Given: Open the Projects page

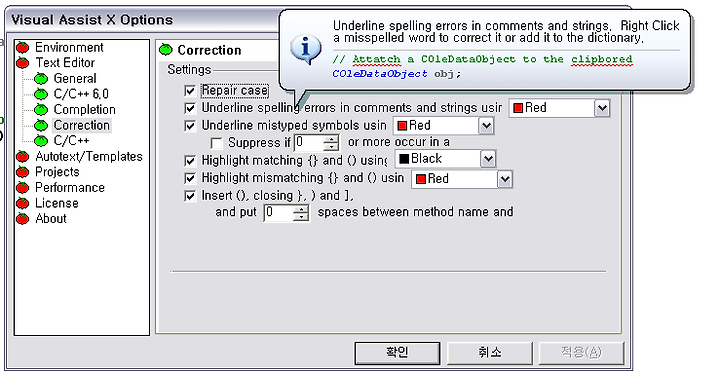Looking at the screenshot, I should [x=57, y=172].
